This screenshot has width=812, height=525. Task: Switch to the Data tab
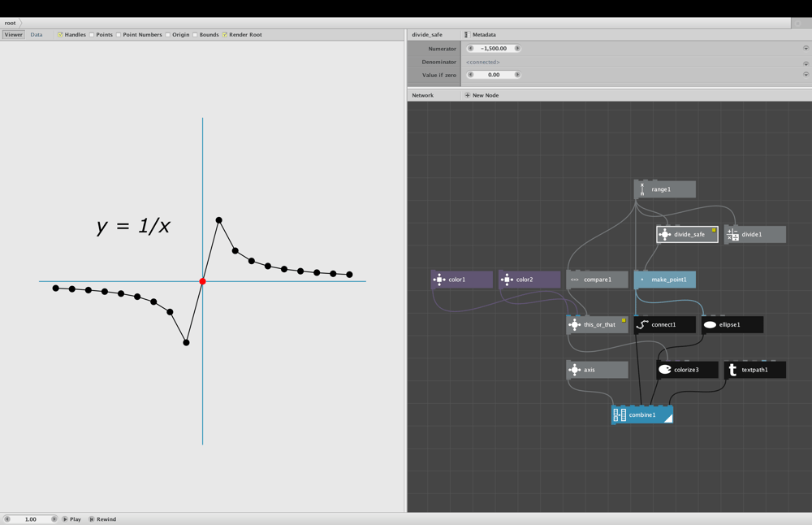[37, 35]
